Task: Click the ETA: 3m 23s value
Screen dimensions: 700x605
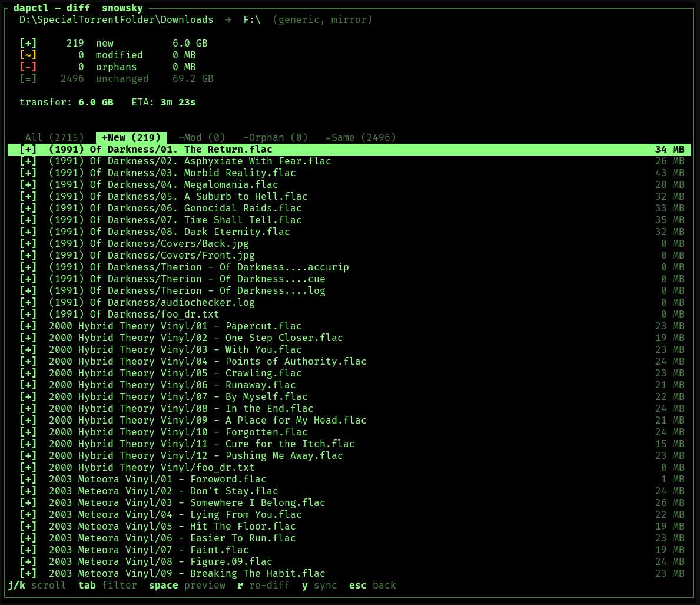Action: point(164,103)
